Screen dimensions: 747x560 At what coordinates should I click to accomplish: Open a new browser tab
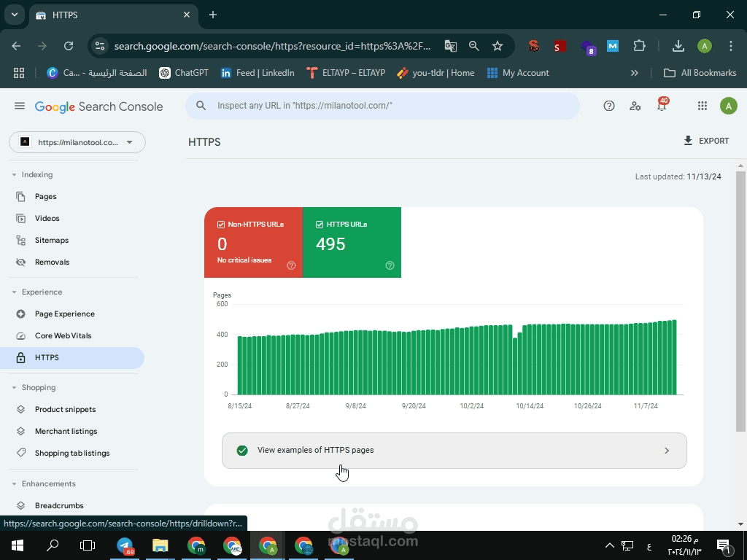(x=213, y=15)
